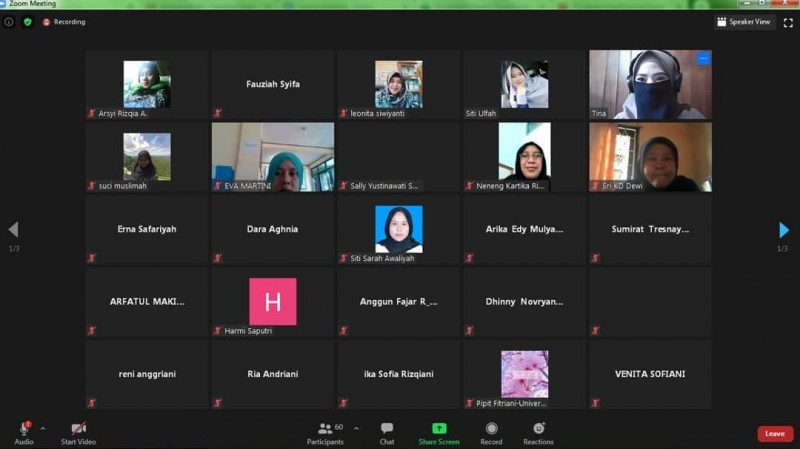Click leonita siwiyanti profile picture
The width and height of the screenshot is (800, 449).
(398, 84)
